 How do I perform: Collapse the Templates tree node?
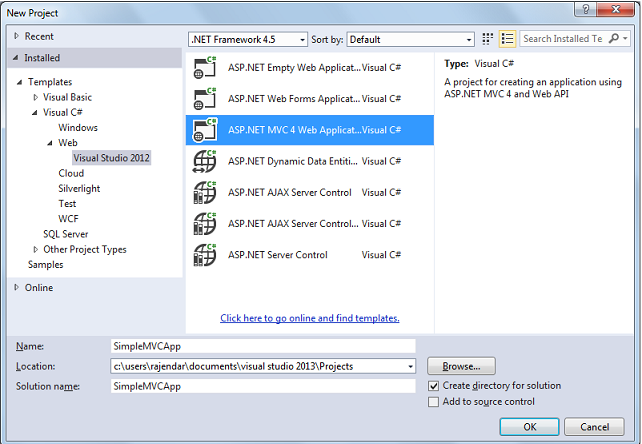pos(19,82)
